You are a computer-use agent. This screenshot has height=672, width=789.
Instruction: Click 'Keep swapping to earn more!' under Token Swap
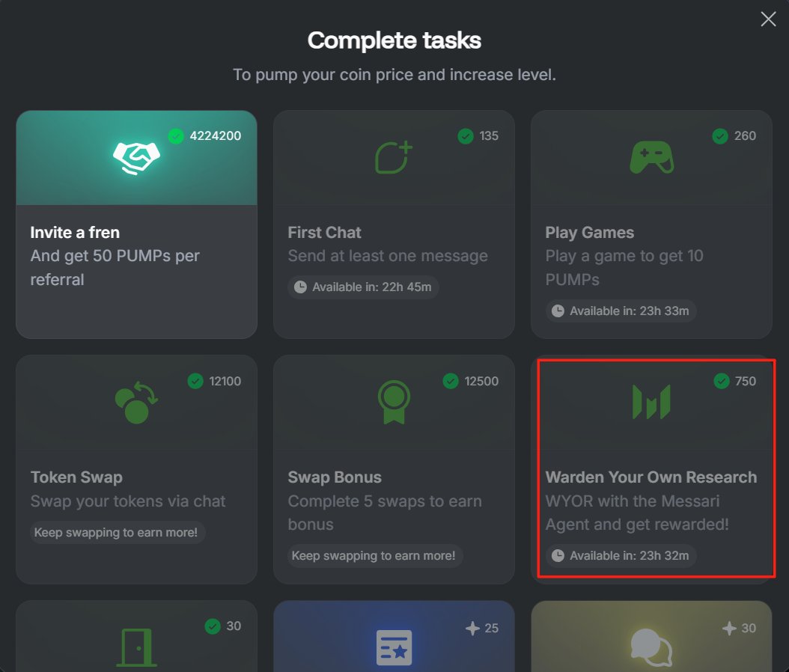click(x=116, y=533)
